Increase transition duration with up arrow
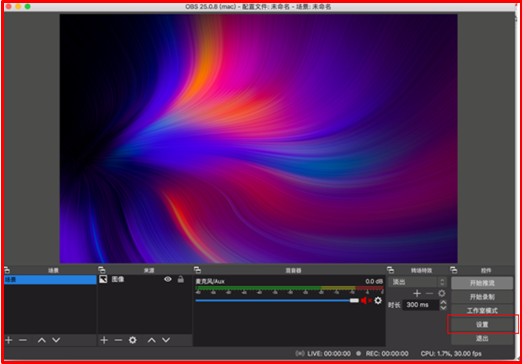Viewport: 522px width, 364px height. (x=443, y=302)
